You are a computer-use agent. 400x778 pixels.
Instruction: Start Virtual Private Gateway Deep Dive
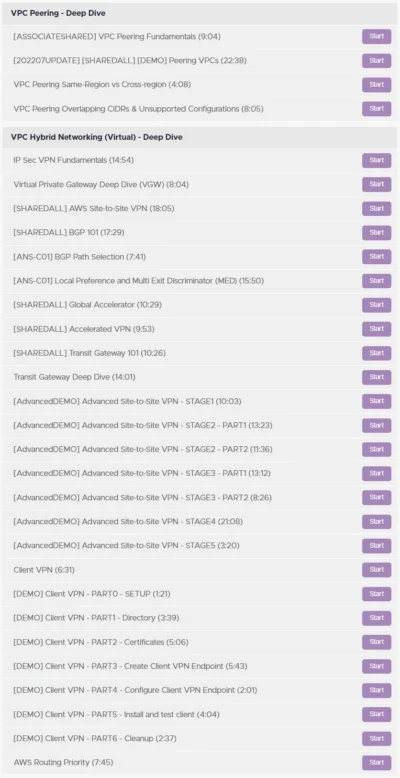(x=376, y=184)
